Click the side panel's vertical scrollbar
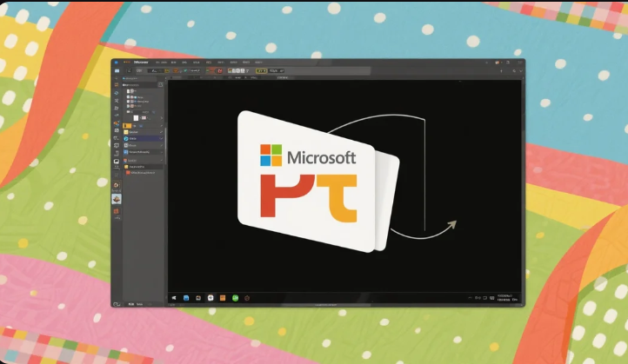This screenshot has height=364, width=628. (165, 144)
